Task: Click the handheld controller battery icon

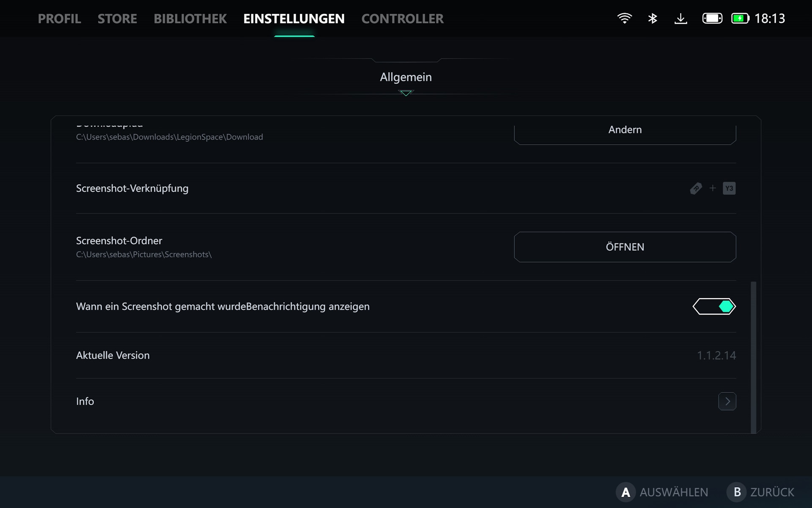Action: 712,18
